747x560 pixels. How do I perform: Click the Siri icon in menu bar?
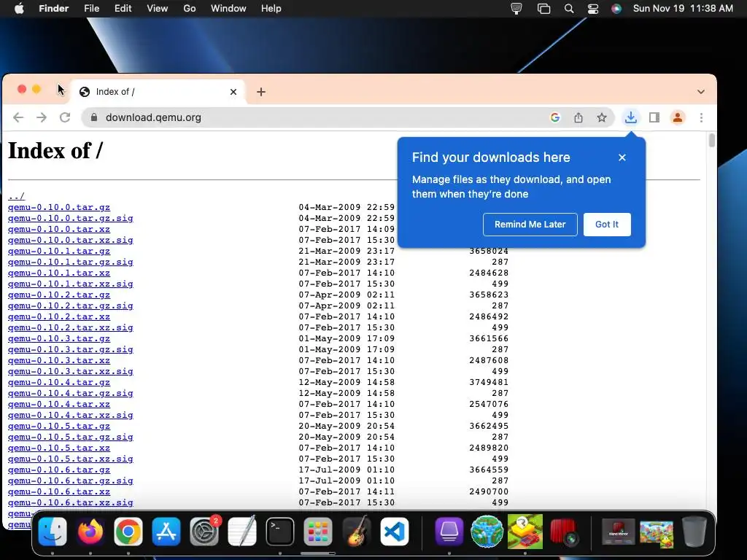click(x=616, y=9)
